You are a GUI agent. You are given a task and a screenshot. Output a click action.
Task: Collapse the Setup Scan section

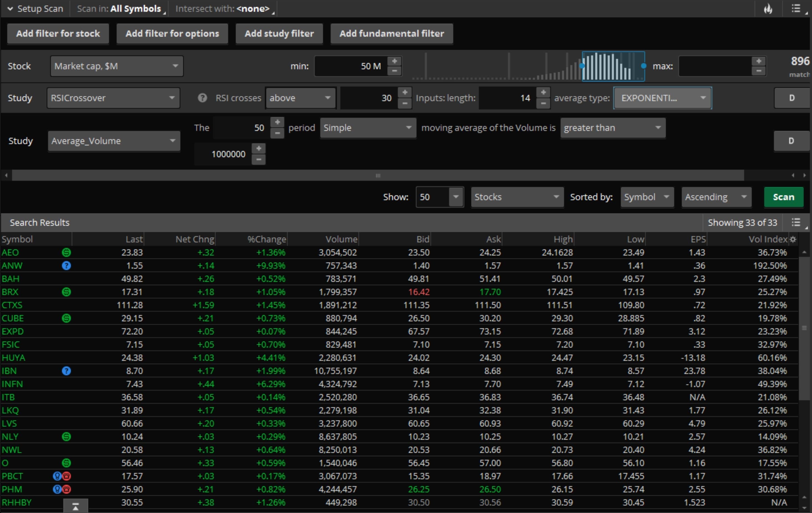tap(10, 9)
